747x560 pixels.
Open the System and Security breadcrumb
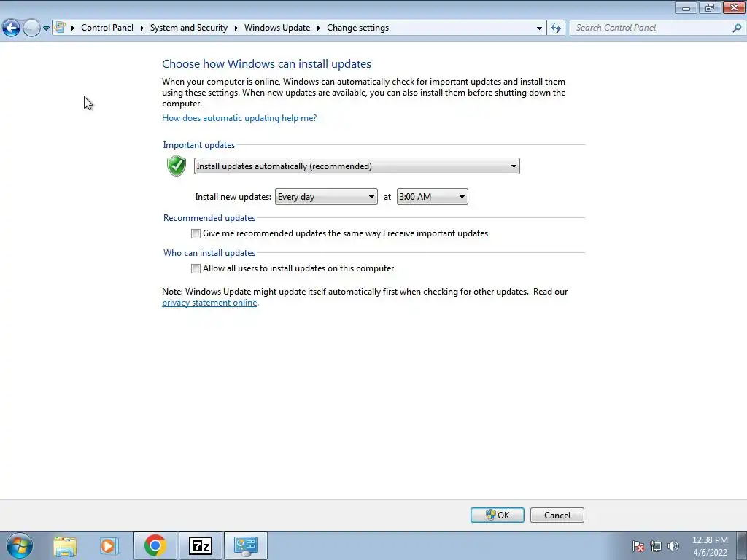189,28
